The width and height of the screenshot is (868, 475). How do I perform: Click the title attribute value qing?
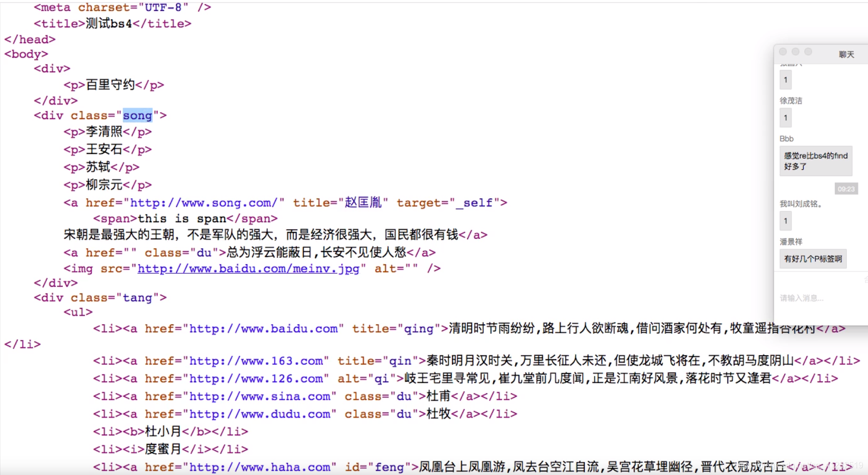(419, 329)
